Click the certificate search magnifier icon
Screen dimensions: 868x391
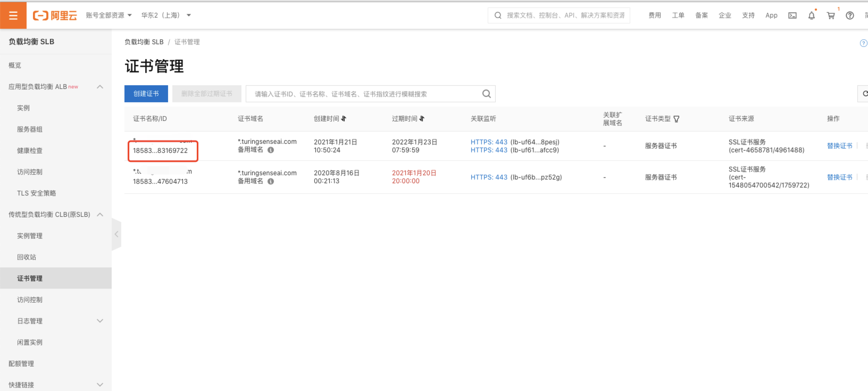pyautogui.click(x=486, y=94)
